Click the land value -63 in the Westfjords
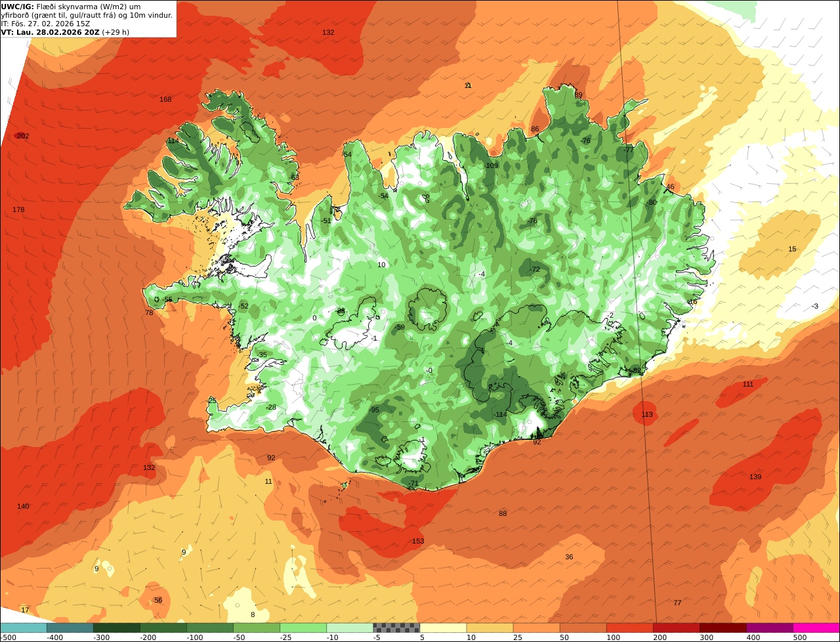The width and height of the screenshot is (840, 642). (294, 177)
